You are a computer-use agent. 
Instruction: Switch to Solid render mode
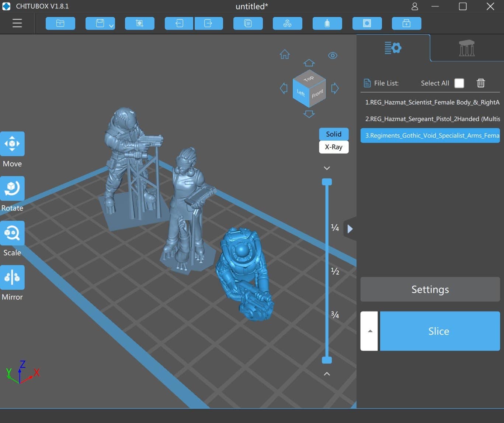point(334,134)
